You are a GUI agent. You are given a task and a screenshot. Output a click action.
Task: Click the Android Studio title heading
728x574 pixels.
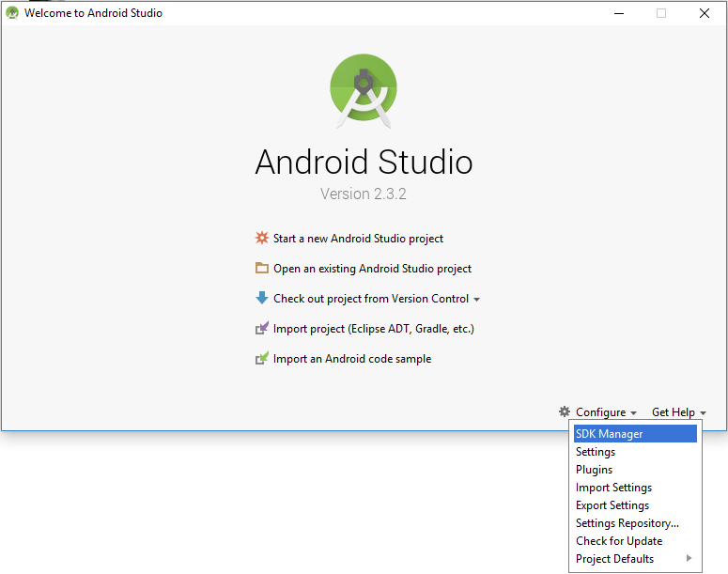(x=364, y=163)
